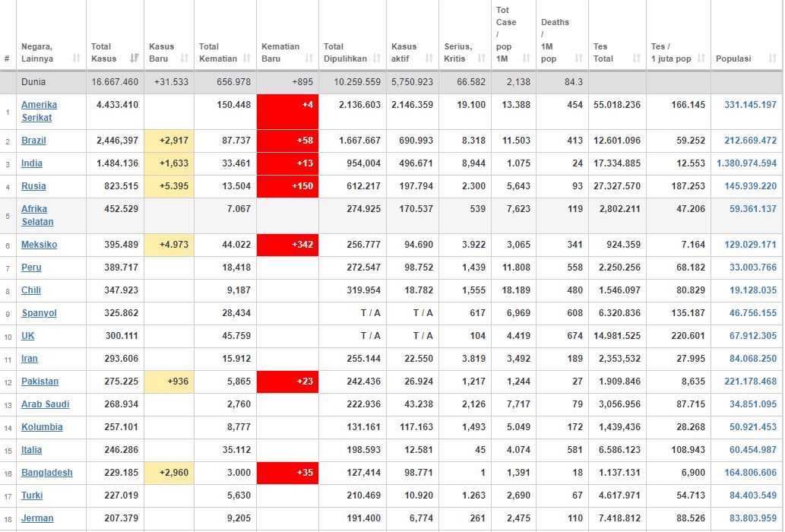Open Jerman country link

coord(37,518)
